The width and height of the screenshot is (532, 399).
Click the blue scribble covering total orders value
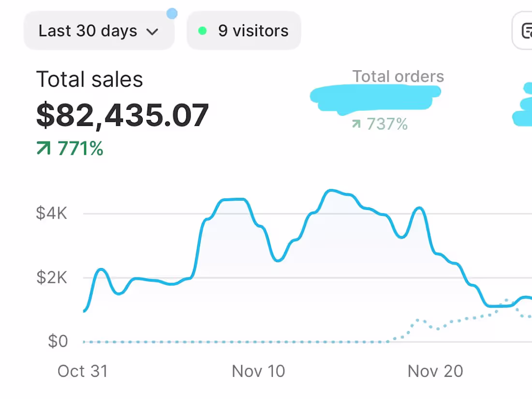coord(375,99)
